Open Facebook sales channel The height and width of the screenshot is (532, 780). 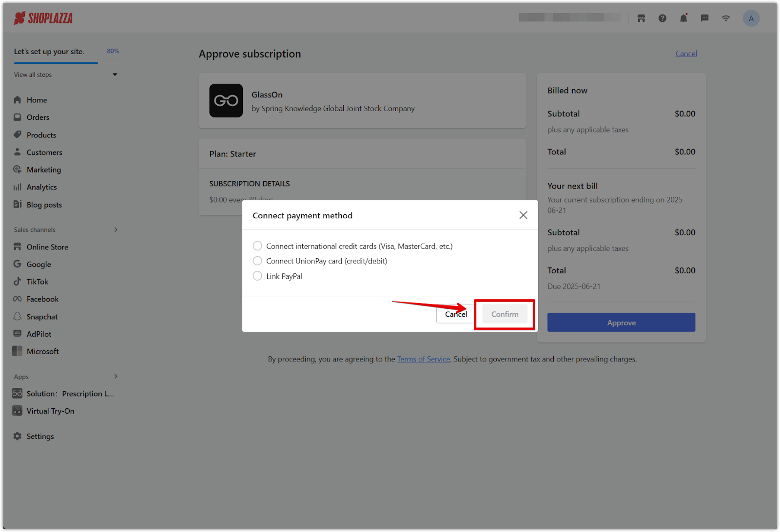(x=42, y=299)
